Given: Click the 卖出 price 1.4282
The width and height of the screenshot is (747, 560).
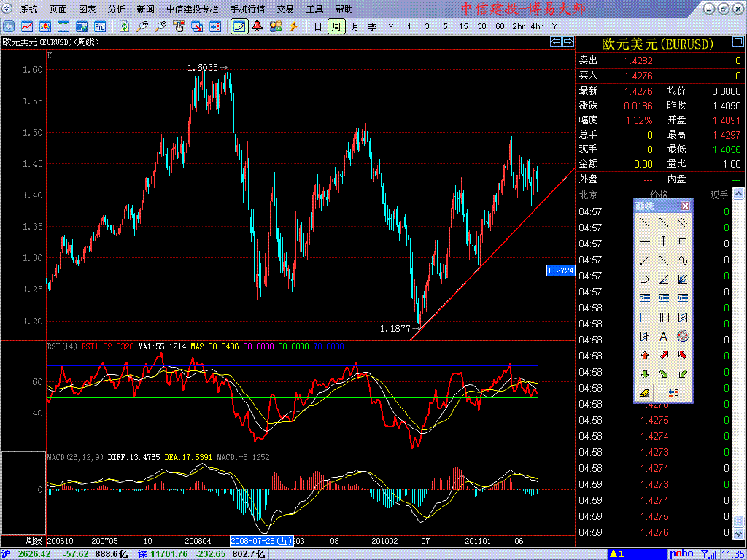Looking at the screenshot, I should 638,61.
